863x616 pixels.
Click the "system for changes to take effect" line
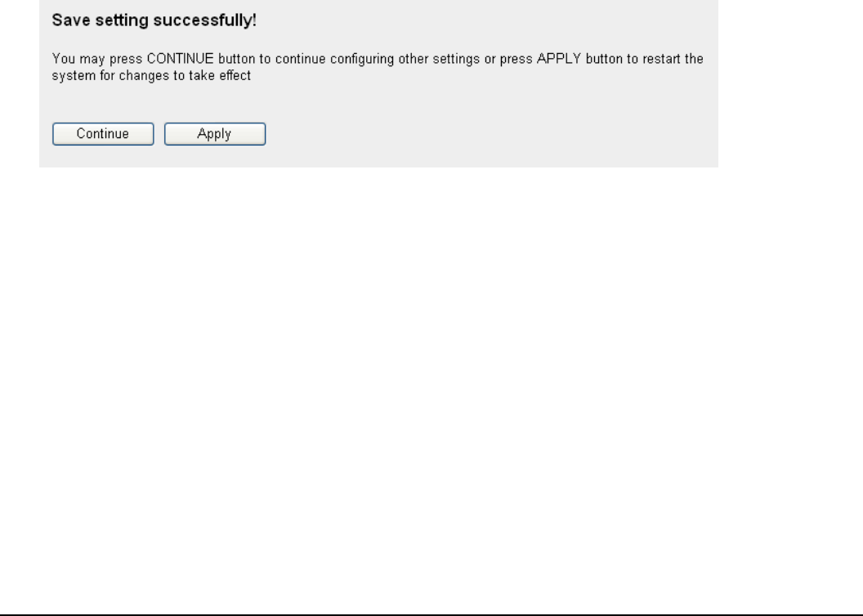151,75
